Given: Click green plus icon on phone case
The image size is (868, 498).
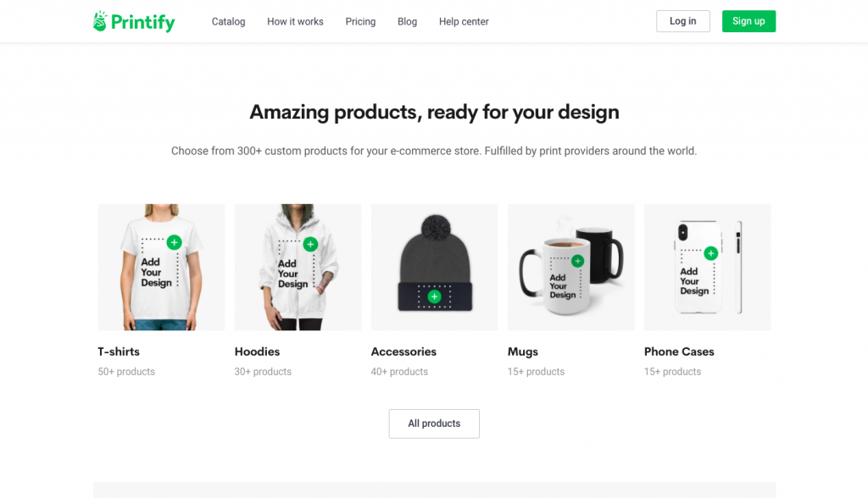Looking at the screenshot, I should point(711,253).
